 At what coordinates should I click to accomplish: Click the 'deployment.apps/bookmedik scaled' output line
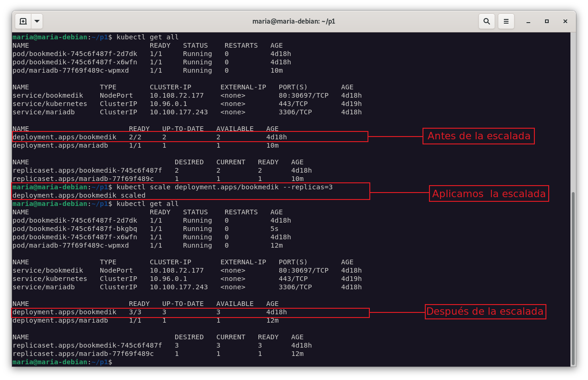point(79,195)
